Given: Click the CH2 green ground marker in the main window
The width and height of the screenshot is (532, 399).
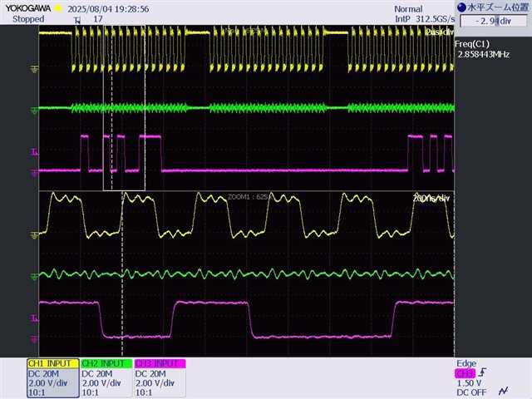Looking at the screenshot, I should (x=34, y=111).
